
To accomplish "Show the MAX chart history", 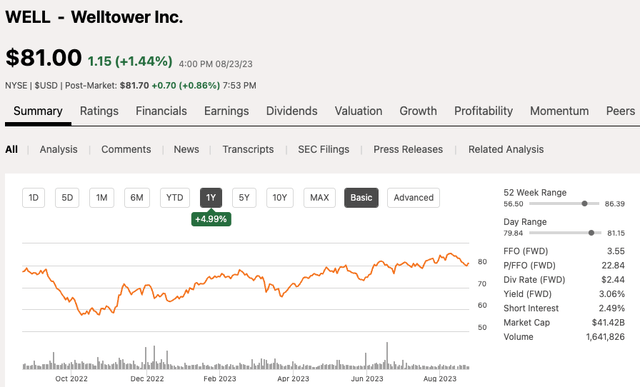I will pos(320,198).
